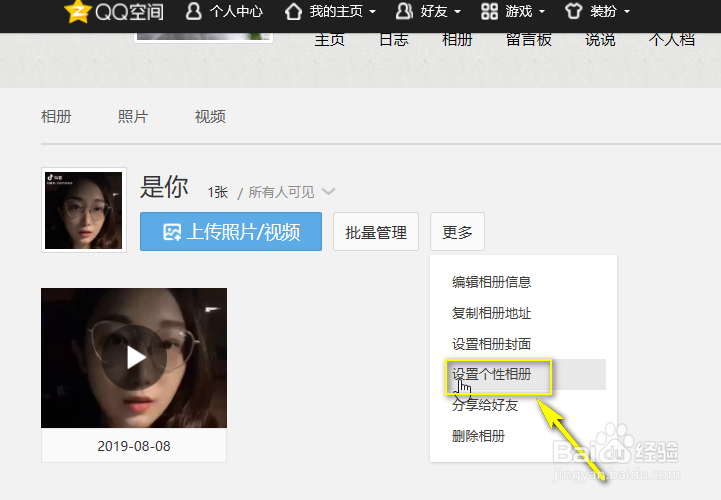
Task: Open the 说说 navigation tab
Action: 600,40
